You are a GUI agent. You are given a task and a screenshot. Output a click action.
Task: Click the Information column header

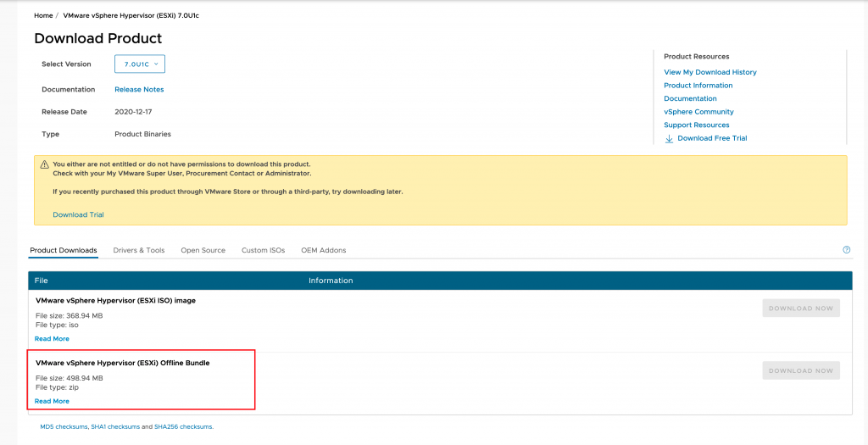tap(331, 281)
